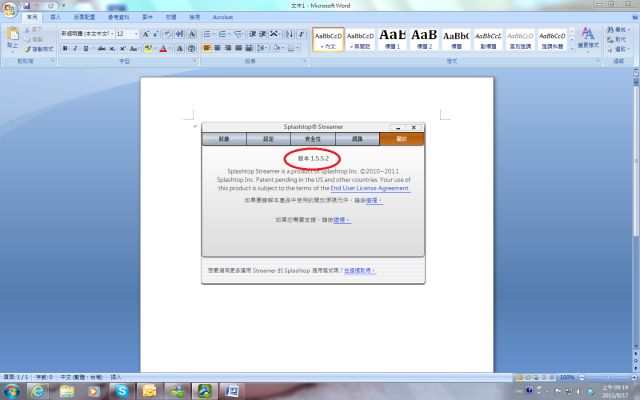Click 字數: 0 word count in status bar
Image resolution: width=640 pixels, height=400 pixels.
point(44,377)
